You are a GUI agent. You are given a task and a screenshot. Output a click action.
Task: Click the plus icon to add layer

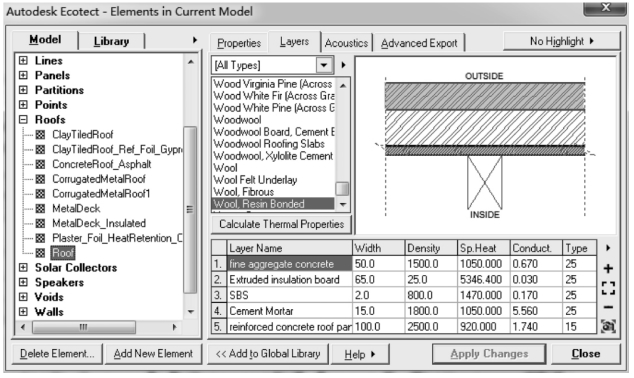(x=608, y=268)
